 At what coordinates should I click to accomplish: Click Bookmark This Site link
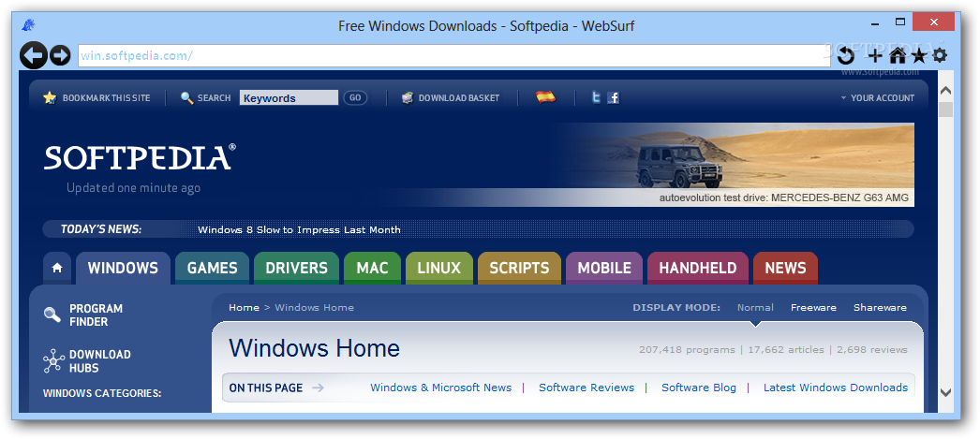pos(106,98)
